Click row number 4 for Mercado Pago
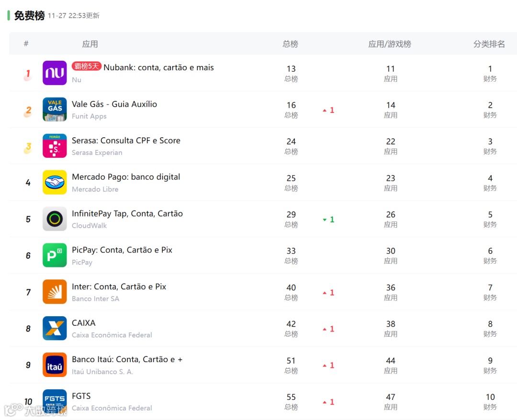Image resolution: width=517 pixels, height=420 pixels. (28, 182)
